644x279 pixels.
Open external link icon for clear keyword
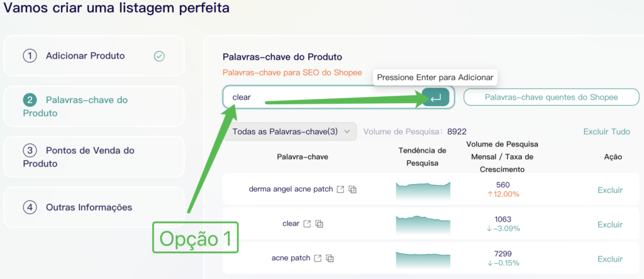(308, 224)
